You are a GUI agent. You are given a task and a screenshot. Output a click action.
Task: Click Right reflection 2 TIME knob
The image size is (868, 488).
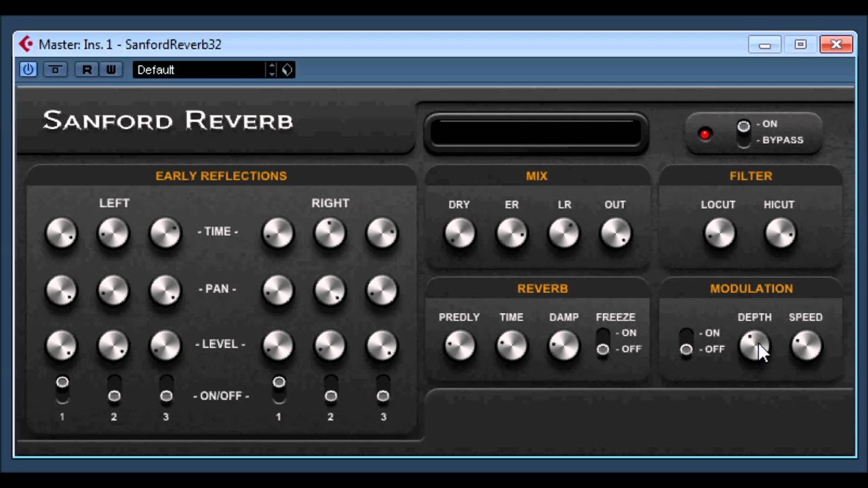click(x=330, y=233)
